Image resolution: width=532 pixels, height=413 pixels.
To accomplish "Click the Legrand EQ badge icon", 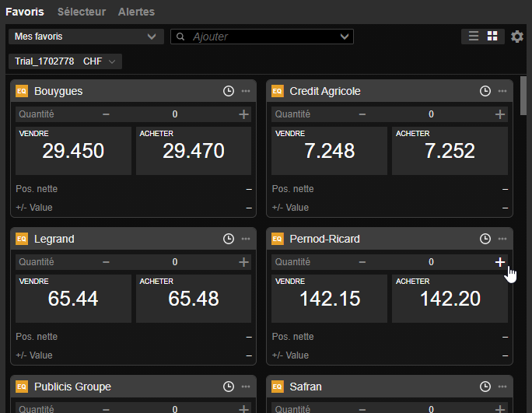I will 22,239.
